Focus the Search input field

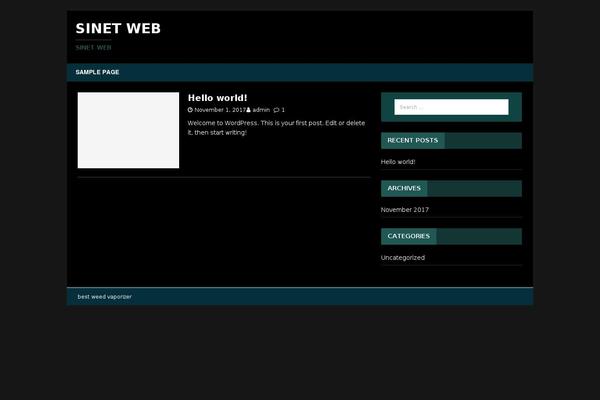452,107
